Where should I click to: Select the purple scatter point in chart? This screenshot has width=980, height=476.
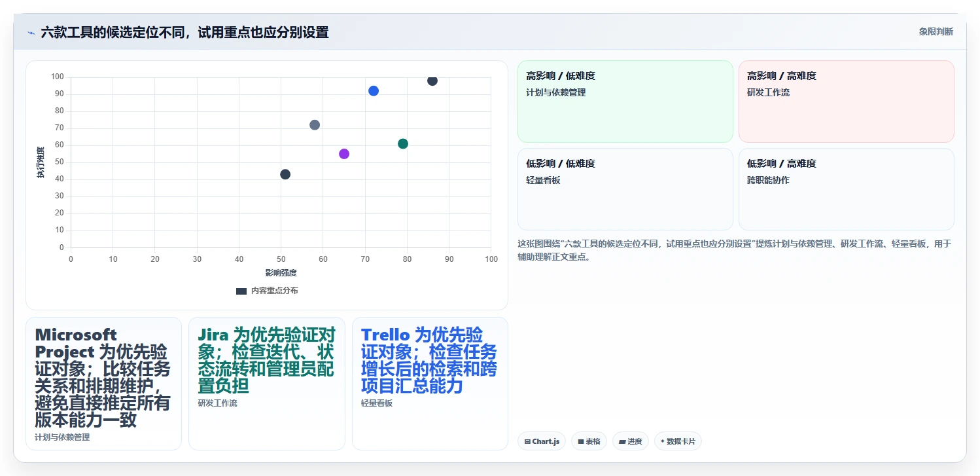[x=344, y=154]
